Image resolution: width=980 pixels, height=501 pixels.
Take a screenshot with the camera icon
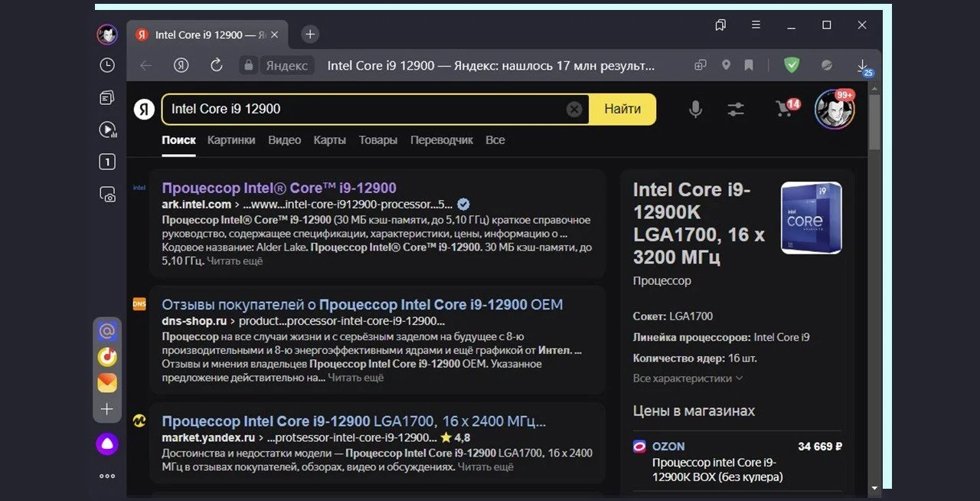[107, 195]
